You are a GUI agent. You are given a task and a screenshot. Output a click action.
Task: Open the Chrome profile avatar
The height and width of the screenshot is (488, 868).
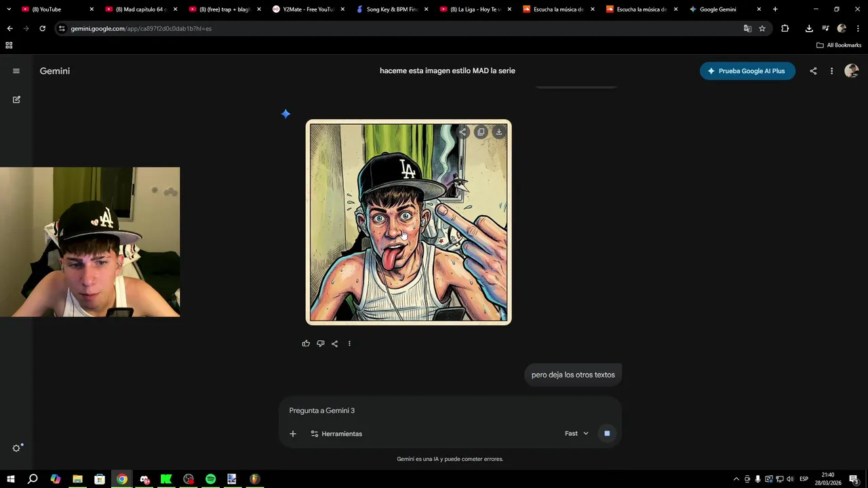pos(842,28)
